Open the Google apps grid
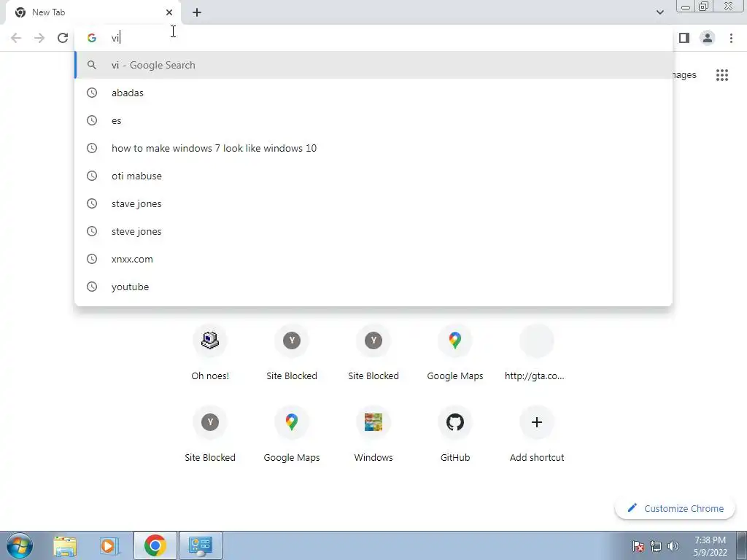 coord(722,75)
